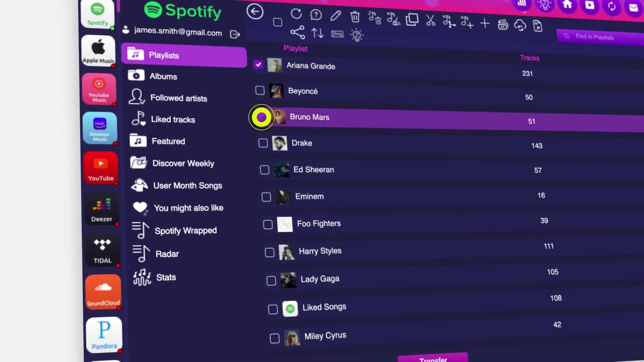Click the calendar schedule icon
This screenshot has width=644, height=362.
[x=503, y=24]
